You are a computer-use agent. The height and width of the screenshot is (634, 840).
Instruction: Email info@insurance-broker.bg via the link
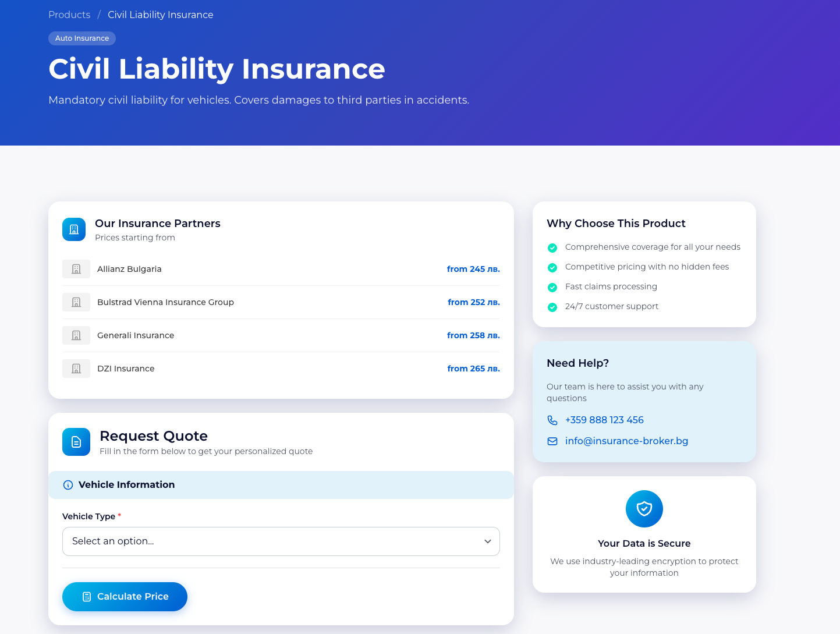626,441
